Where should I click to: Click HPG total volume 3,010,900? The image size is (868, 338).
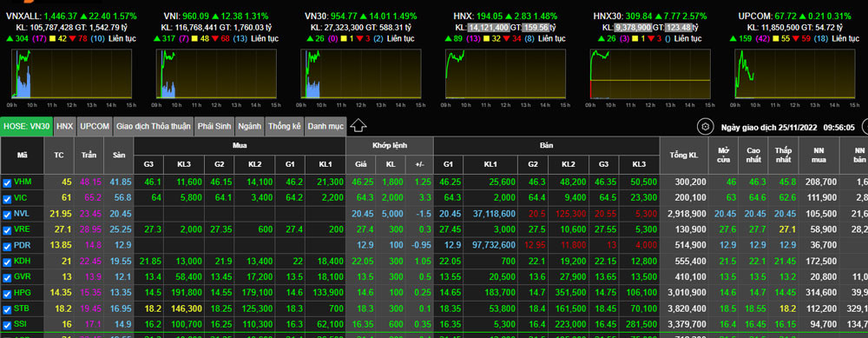(x=687, y=293)
